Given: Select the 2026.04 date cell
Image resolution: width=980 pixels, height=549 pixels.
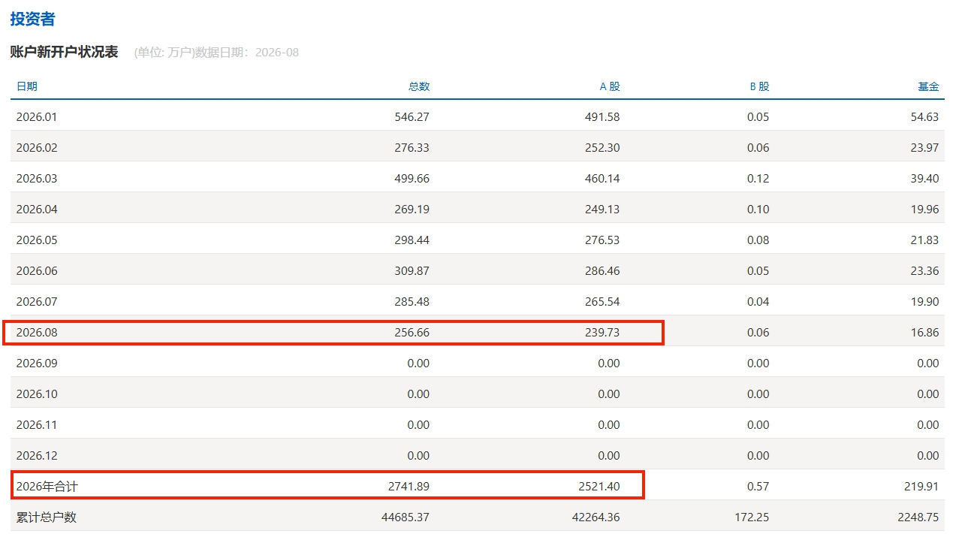Looking at the screenshot, I should click(37, 210).
